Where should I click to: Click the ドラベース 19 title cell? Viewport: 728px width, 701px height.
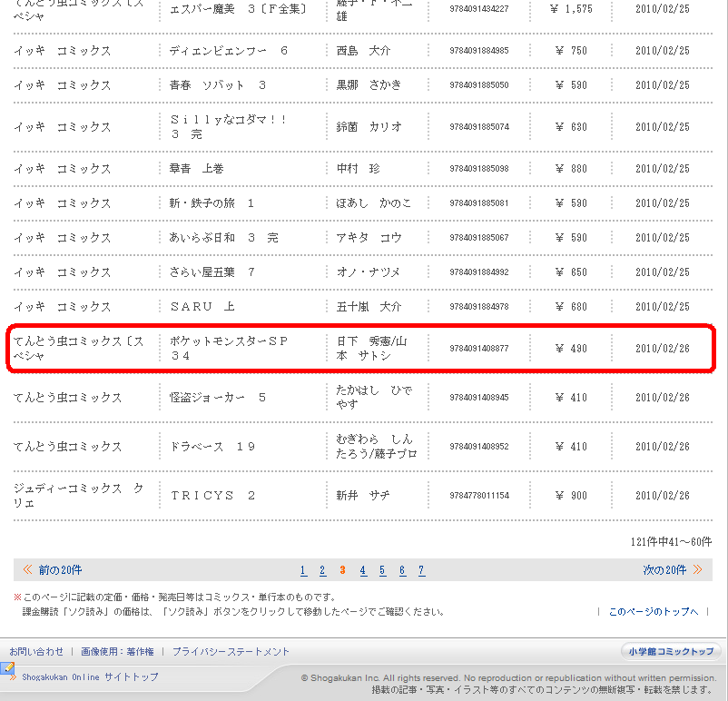[x=212, y=447]
